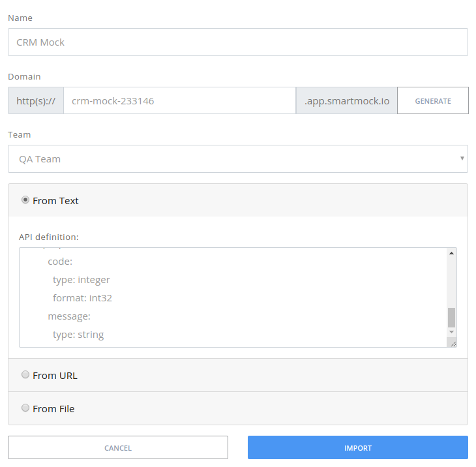Click the Team label above the dropdown
This screenshot has width=476, height=467.
(19, 134)
